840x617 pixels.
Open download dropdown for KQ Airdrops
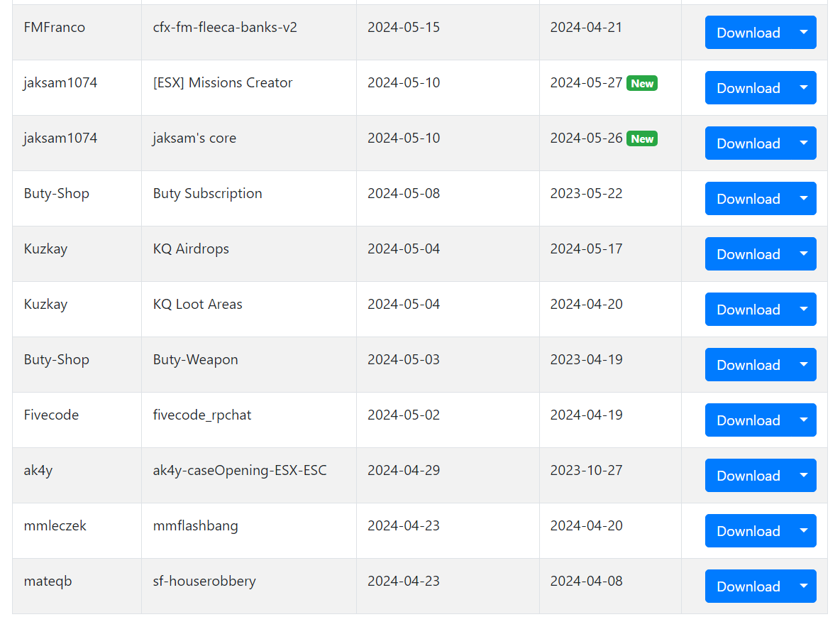[804, 254]
